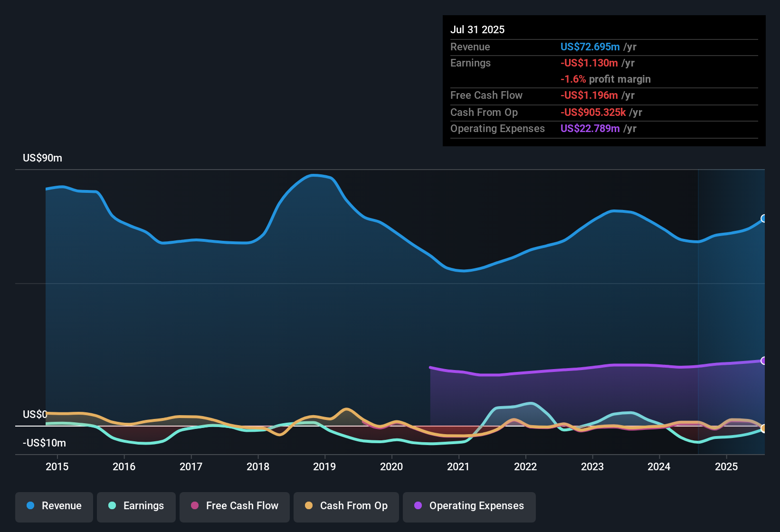Screen dimensions: 780x532
Task: Click the purple Operating Expenses dot icon
Action: coord(417,506)
